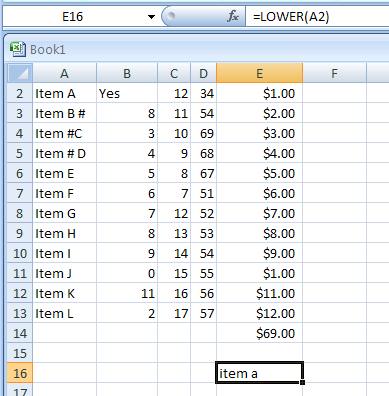Screen dimensions: 389x396
Task: Click cell containing 'Item I'
Action: (x=64, y=253)
